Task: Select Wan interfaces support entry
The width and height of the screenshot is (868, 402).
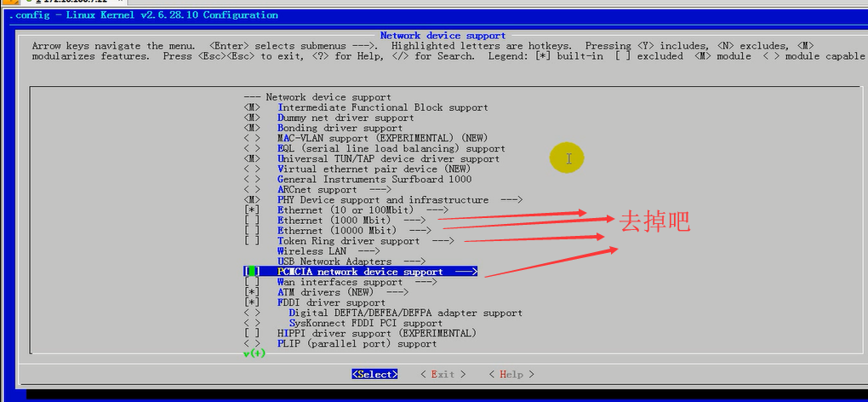Action: tap(357, 282)
